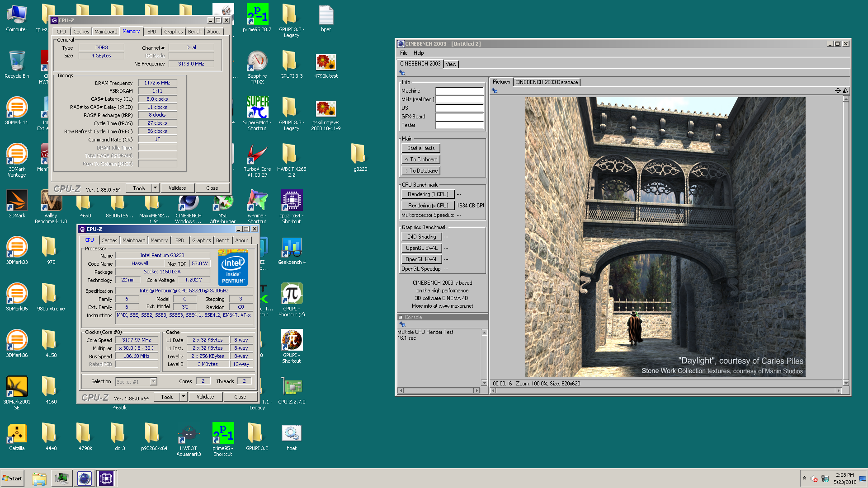Screen dimensions: 868x488
Task: Click the CINEBENCH taskbar icon
Action: pos(84,478)
